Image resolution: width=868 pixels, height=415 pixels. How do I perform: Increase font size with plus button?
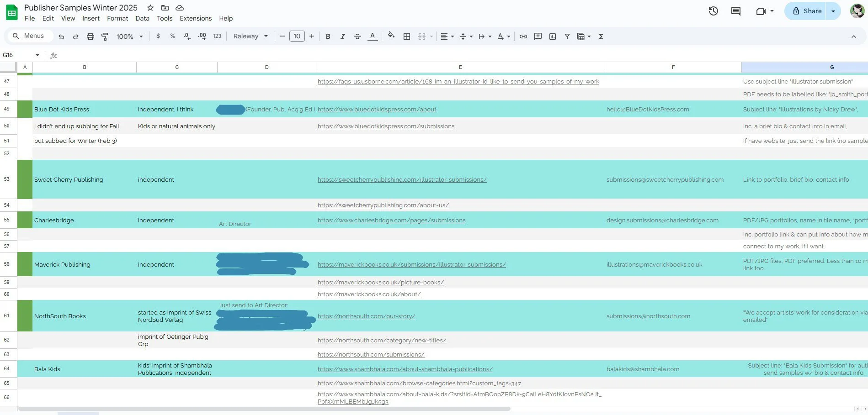point(312,36)
